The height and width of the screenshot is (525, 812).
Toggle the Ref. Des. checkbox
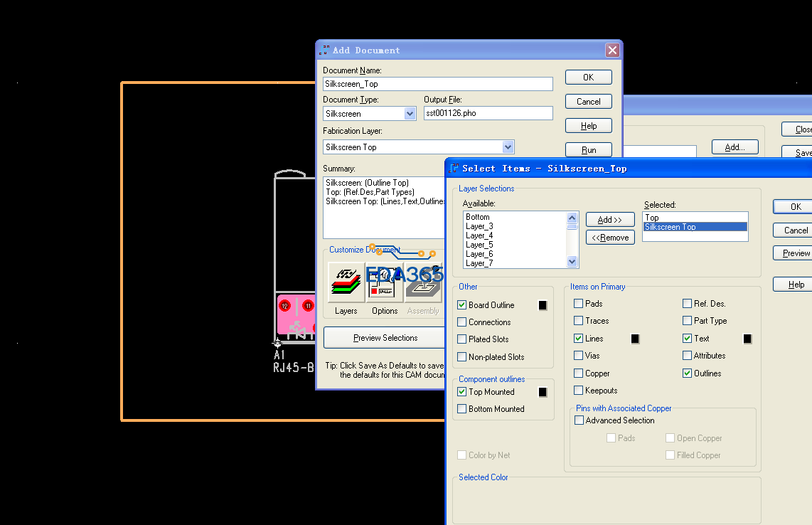point(688,304)
